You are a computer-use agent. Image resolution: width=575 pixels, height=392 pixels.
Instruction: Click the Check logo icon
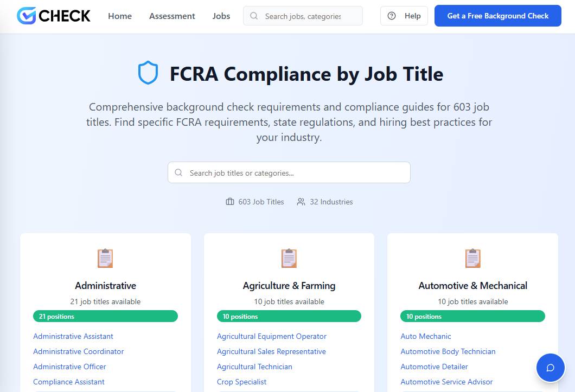(x=26, y=16)
